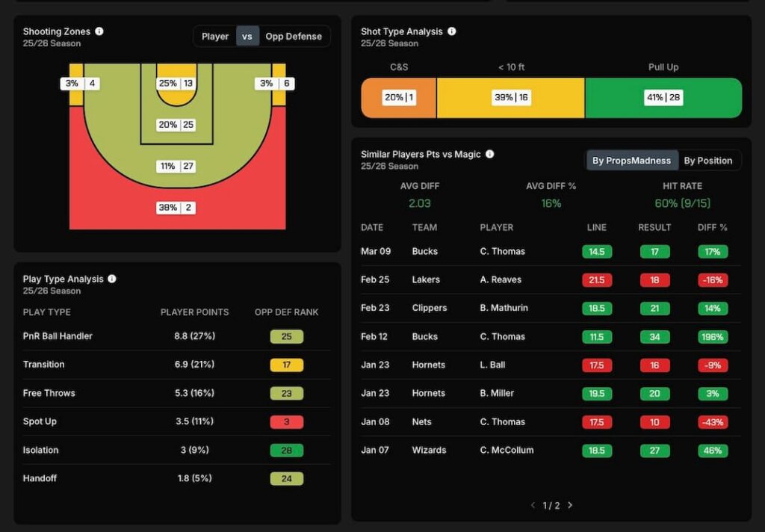
Task: Click PnR Ball Handler play type row
Action: click(58, 336)
